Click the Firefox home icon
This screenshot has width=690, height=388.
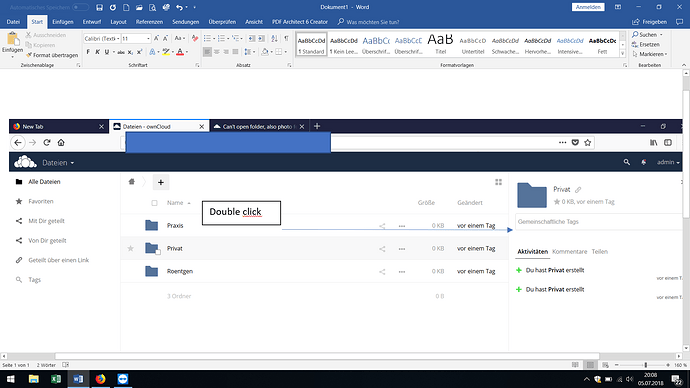61,143
